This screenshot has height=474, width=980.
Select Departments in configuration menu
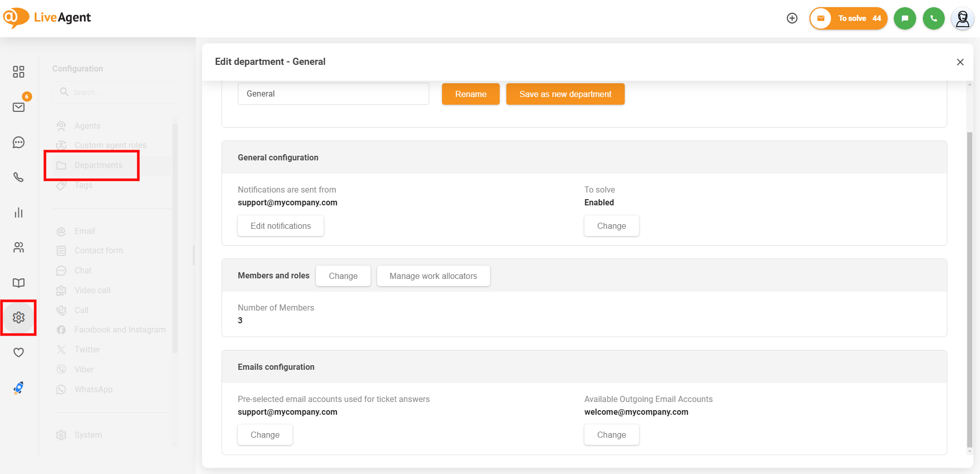tap(98, 165)
